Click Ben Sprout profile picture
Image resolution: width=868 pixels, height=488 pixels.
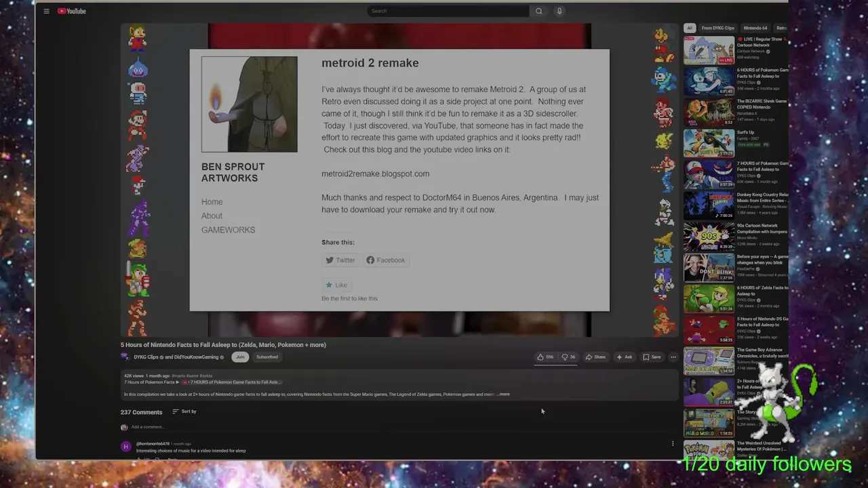tap(249, 104)
